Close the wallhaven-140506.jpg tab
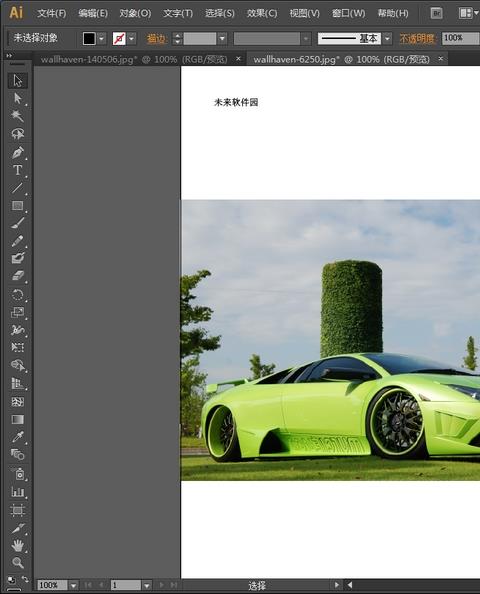Screen dimensions: 480x594 pyautogui.click(x=238, y=59)
